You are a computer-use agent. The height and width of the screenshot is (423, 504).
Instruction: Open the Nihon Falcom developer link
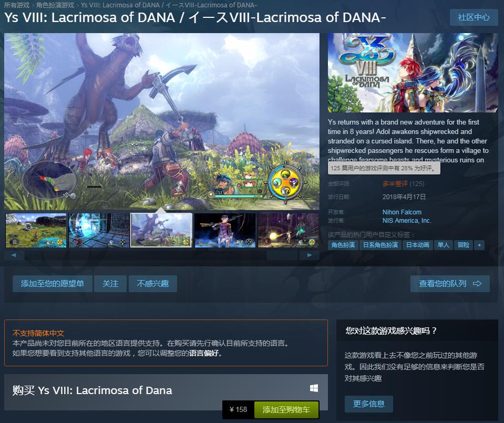(402, 212)
